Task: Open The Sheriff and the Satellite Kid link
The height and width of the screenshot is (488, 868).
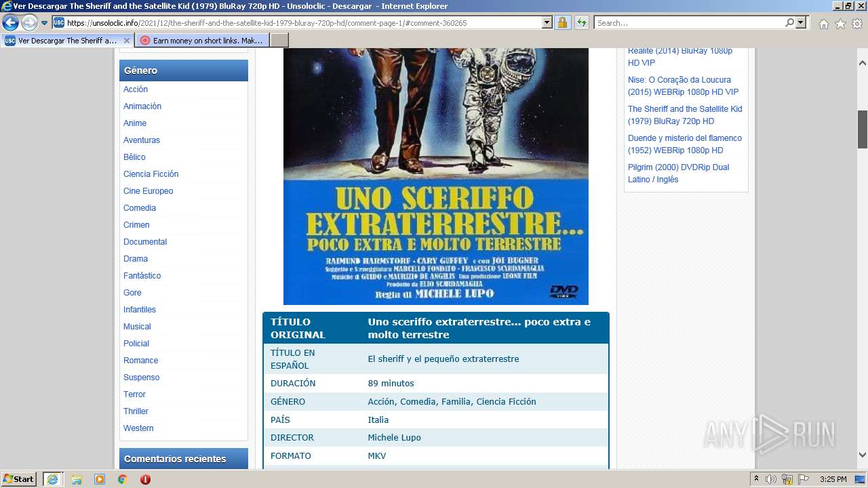Action: pyautogui.click(x=685, y=115)
